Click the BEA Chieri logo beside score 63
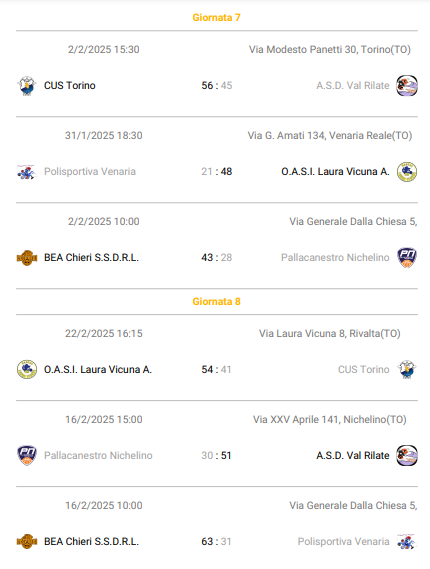Viewport: 430px width, 569px height. point(27,541)
